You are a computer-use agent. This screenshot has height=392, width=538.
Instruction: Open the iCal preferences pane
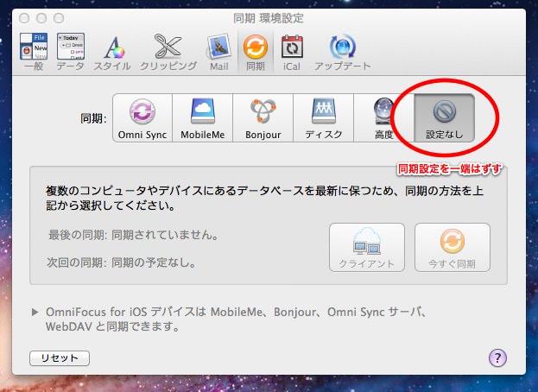pyautogui.click(x=292, y=52)
